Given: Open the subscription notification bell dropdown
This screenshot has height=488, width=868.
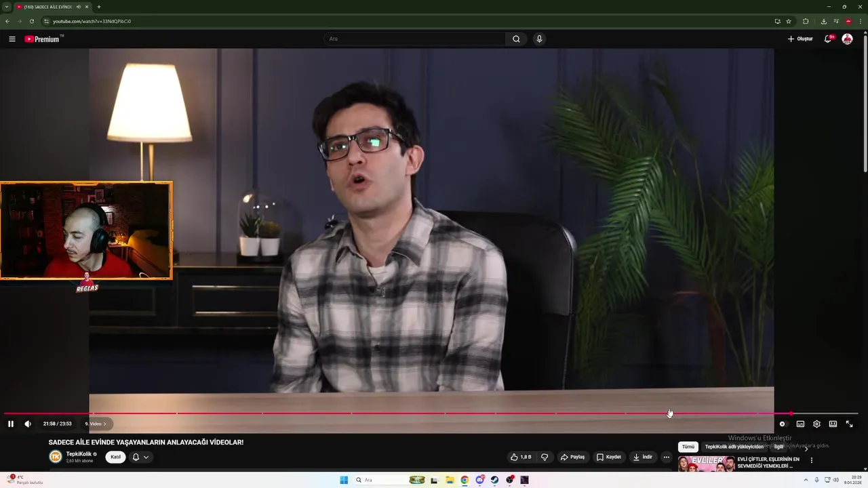Looking at the screenshot, I should point(140,457).
